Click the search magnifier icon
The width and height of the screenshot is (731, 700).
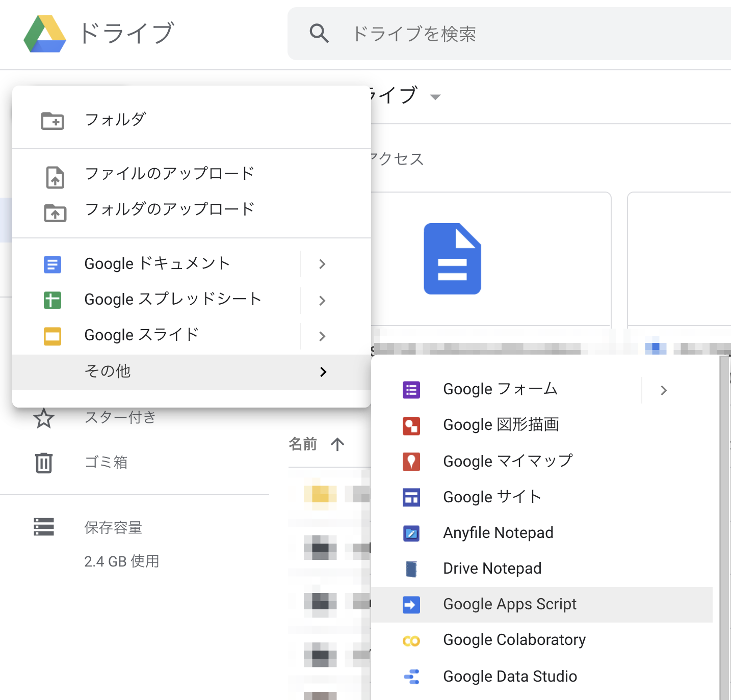click(x=319, y=34)
